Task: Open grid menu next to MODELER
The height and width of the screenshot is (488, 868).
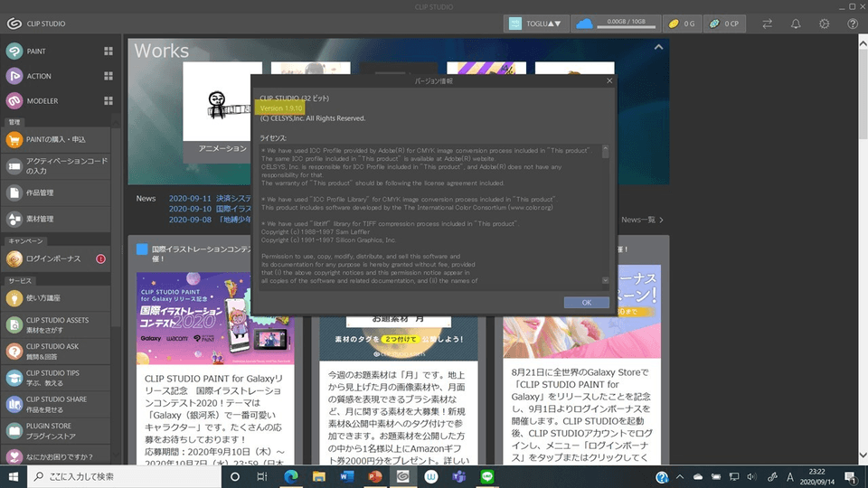Action: pos(108,100)
